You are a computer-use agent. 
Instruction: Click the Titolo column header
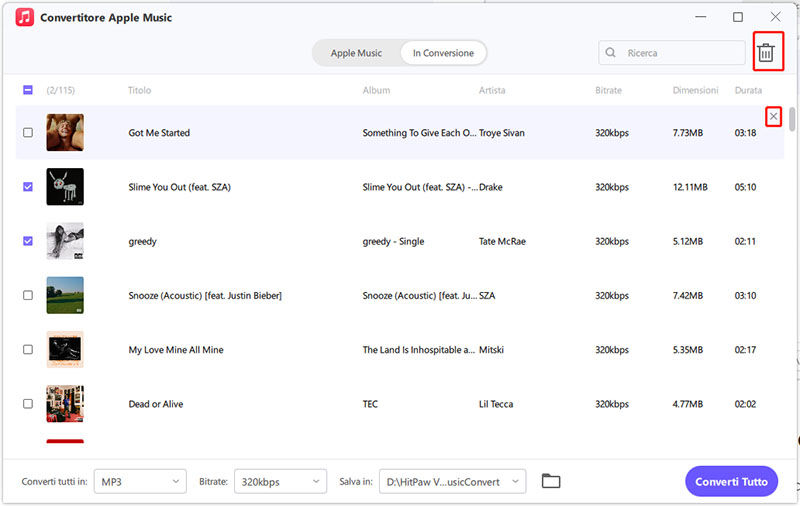coord(139,90)
